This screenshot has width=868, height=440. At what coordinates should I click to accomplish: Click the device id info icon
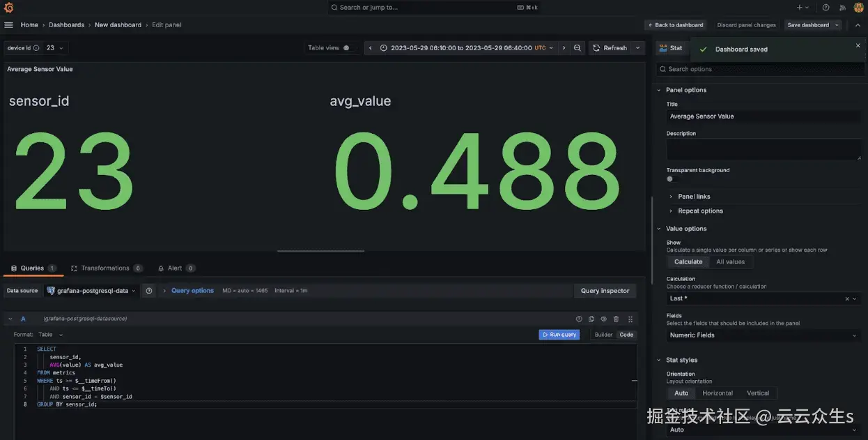36,48
